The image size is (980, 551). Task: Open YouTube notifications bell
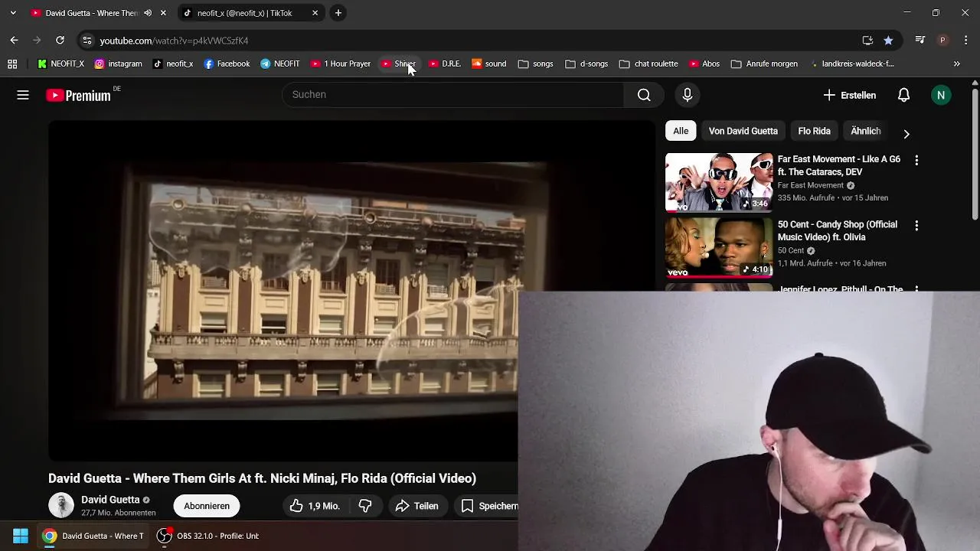click(x=903, y=95)
